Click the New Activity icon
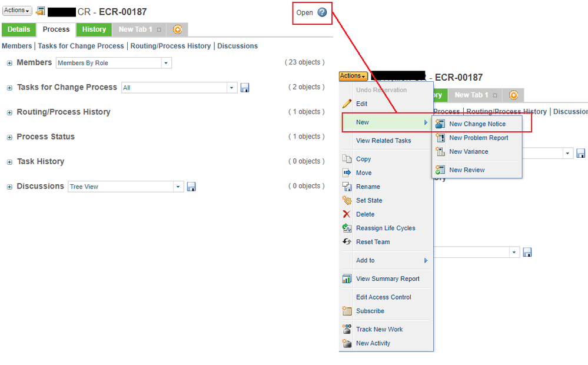The height and width of the screenshot is (365, 588). (347, 343)
